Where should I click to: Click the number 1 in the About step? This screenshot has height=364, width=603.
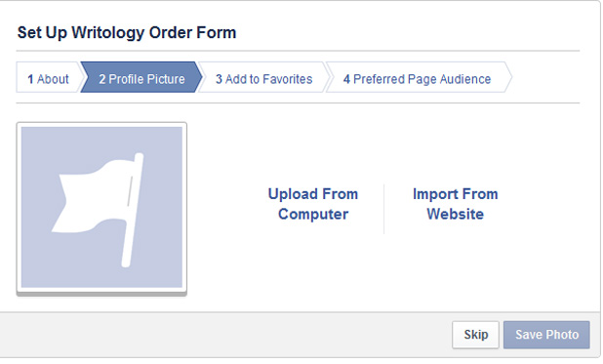(30, 79)
